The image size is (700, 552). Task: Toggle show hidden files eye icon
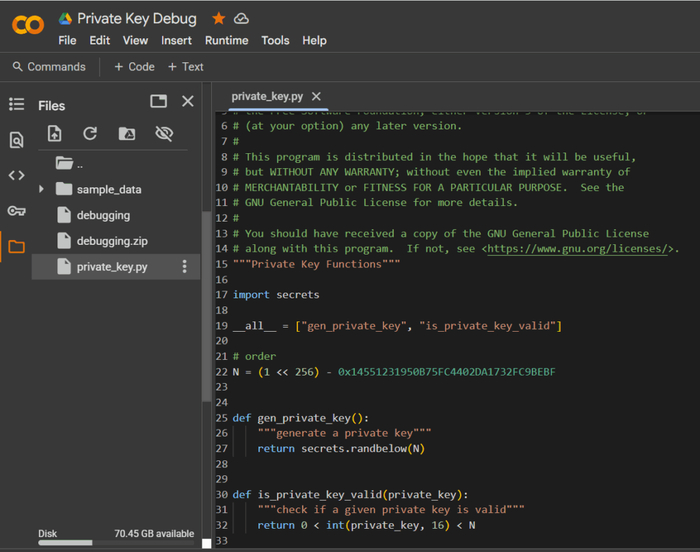(x=164, y=134)
